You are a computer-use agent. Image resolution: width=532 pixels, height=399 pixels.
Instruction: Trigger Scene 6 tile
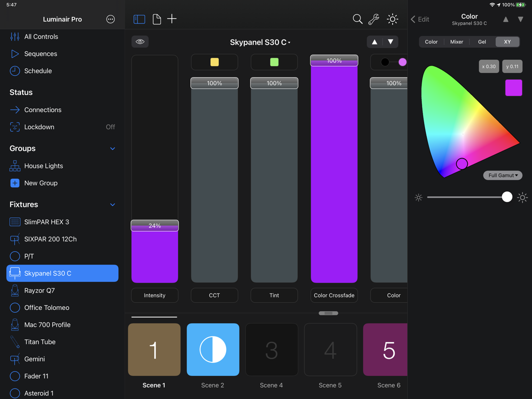(x=385, y=349)
